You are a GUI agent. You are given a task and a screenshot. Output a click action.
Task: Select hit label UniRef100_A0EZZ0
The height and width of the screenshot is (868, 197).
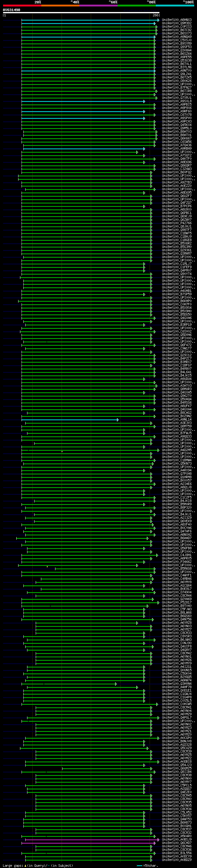[x=177, y=186]
